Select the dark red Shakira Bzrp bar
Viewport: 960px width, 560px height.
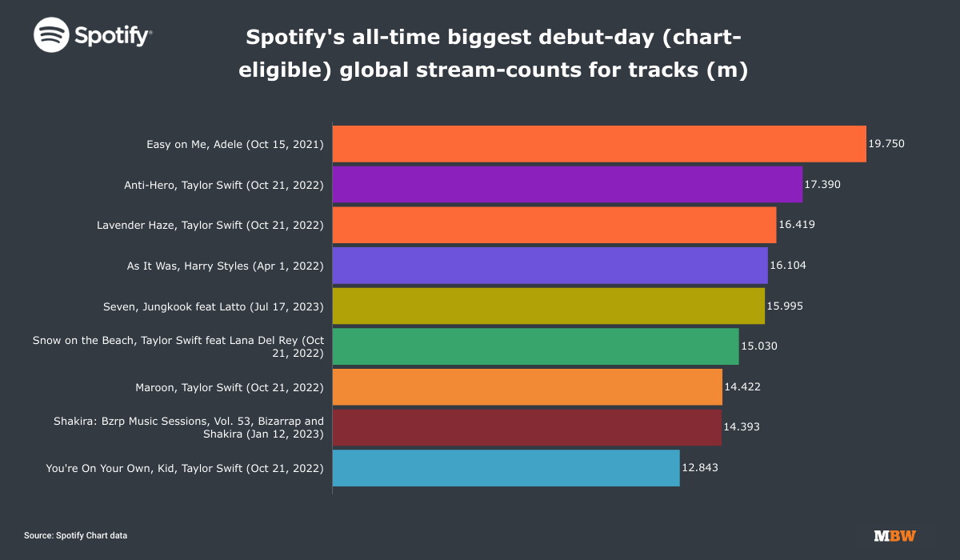point(527,427)
